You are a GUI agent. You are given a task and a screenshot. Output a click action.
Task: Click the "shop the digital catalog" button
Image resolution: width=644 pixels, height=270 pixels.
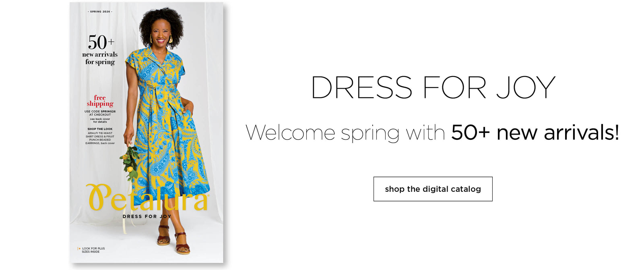point(433,189)
